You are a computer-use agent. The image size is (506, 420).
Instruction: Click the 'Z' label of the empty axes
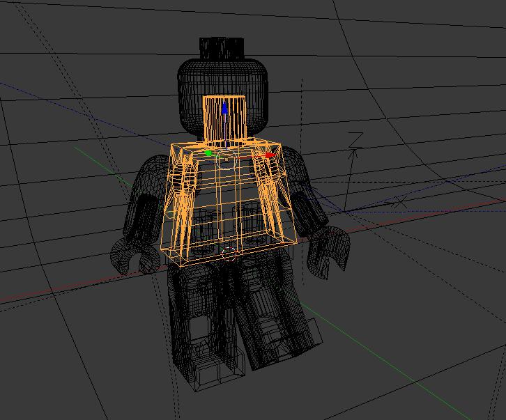pos(356,140)
